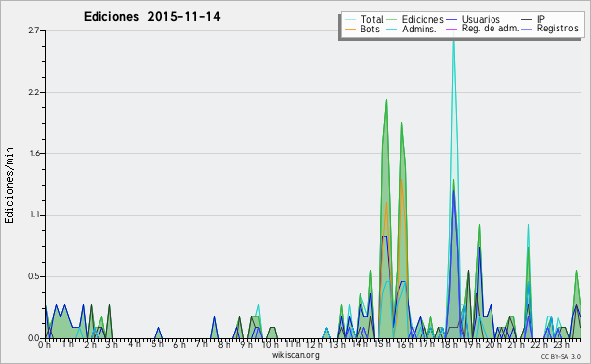Viewport: 591px width, 364px height.
Task: Click the y-axis value 2.7
Action: 33,30
